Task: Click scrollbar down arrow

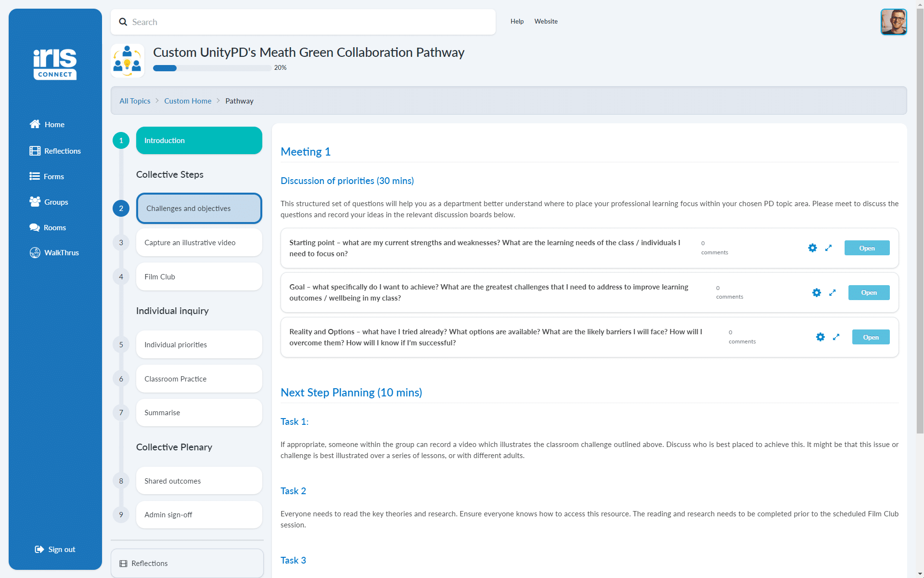Action: point(920,574)
